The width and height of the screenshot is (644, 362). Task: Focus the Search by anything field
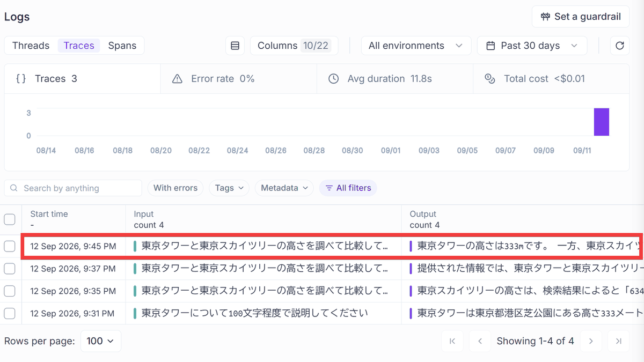[73, 188]
